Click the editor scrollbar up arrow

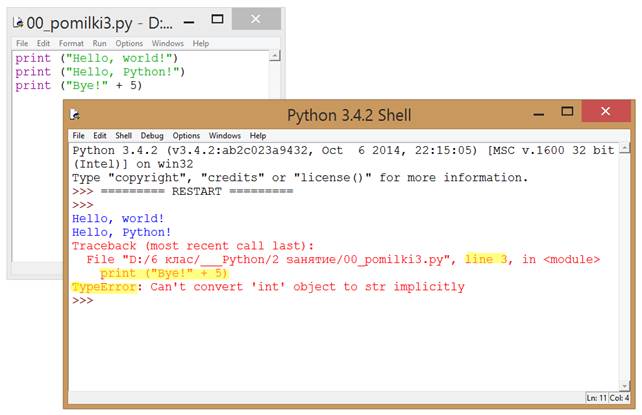275,56
